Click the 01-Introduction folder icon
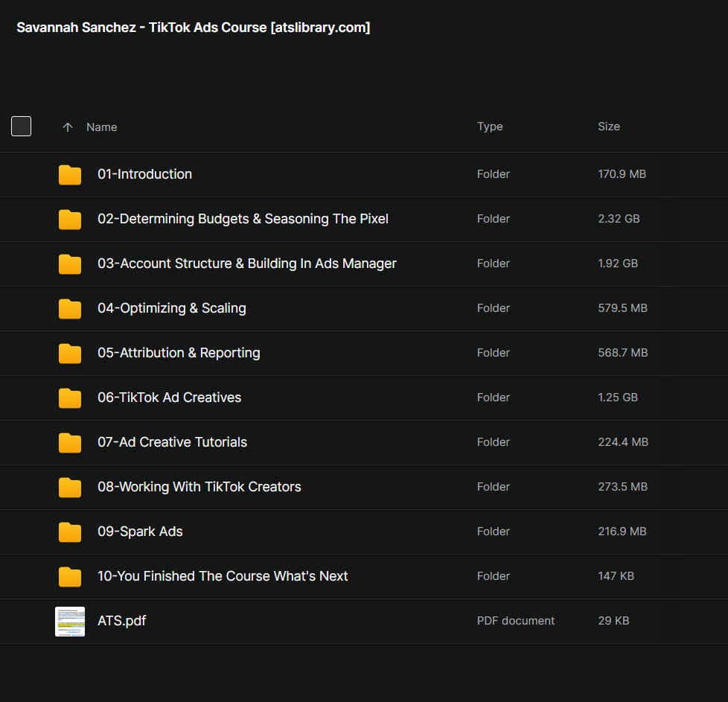Viewport: 728px width, 702px height. [70, 175]
